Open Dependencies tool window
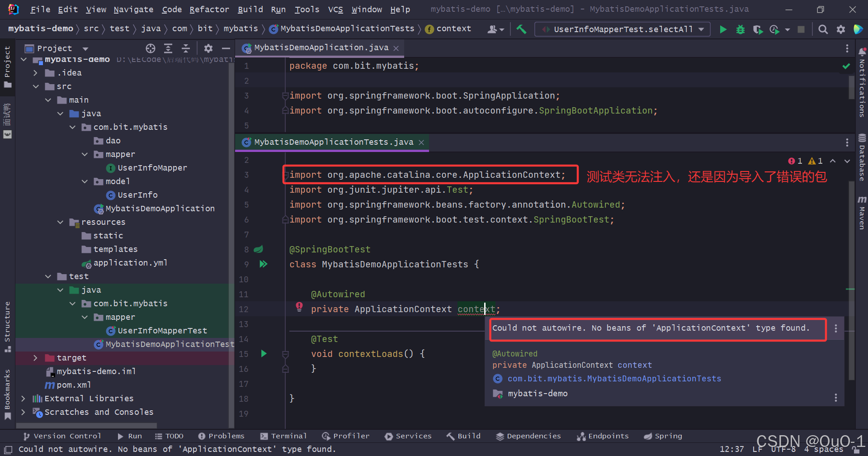 tap(528, 436)
